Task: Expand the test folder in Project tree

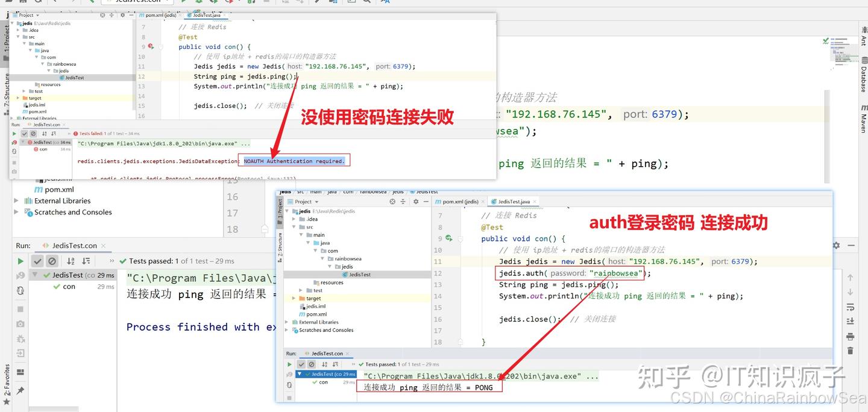Action: 23,91
